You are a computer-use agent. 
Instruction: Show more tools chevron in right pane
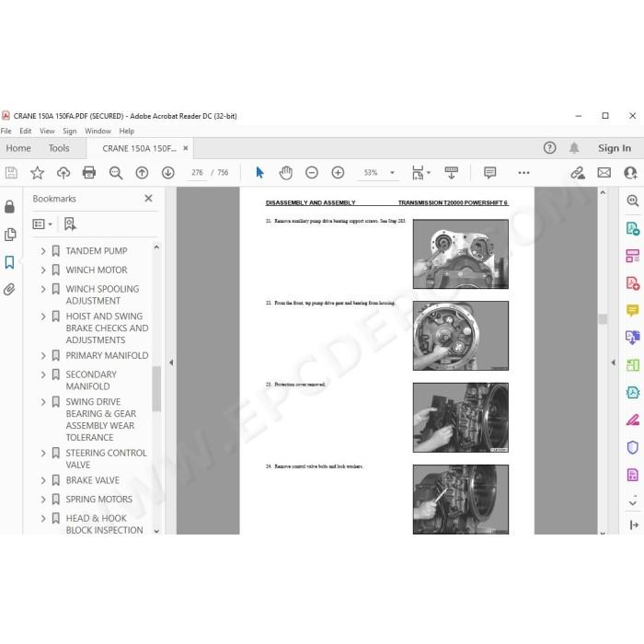[633, 502]
